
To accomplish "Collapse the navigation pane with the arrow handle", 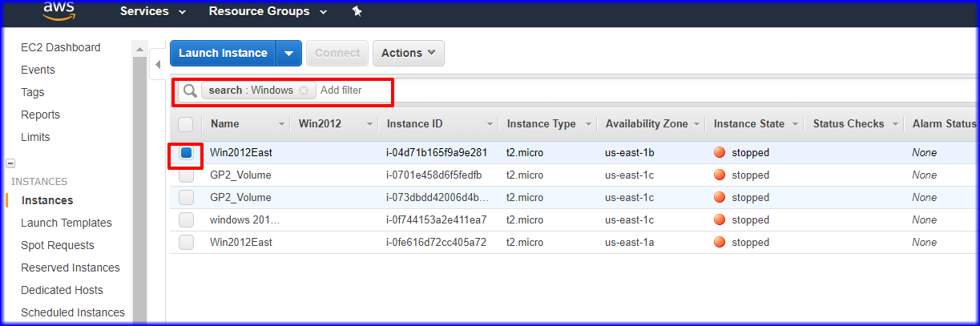I will pos(157,64).
